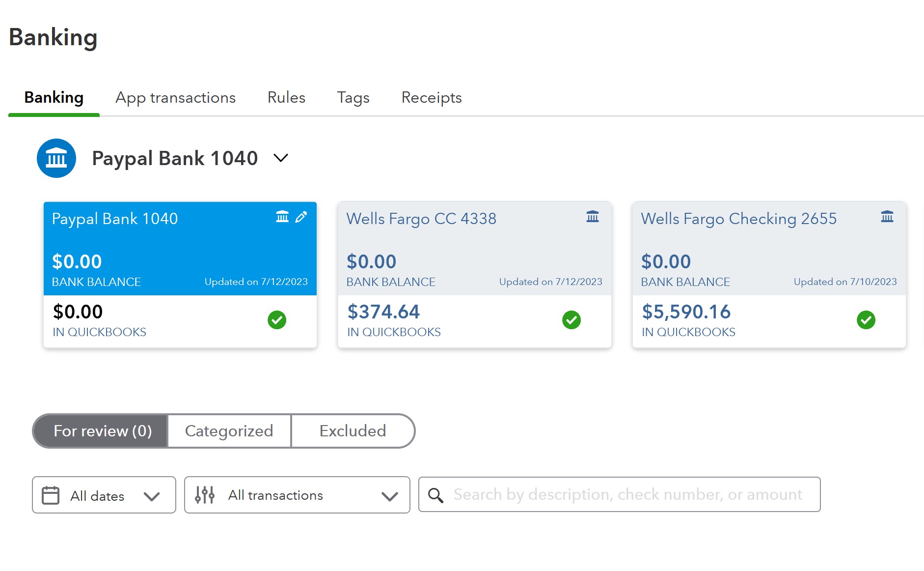Click bank icon on Paypal Bank 1040 card
Screen dimensions: 924x571
click(282, 217)
